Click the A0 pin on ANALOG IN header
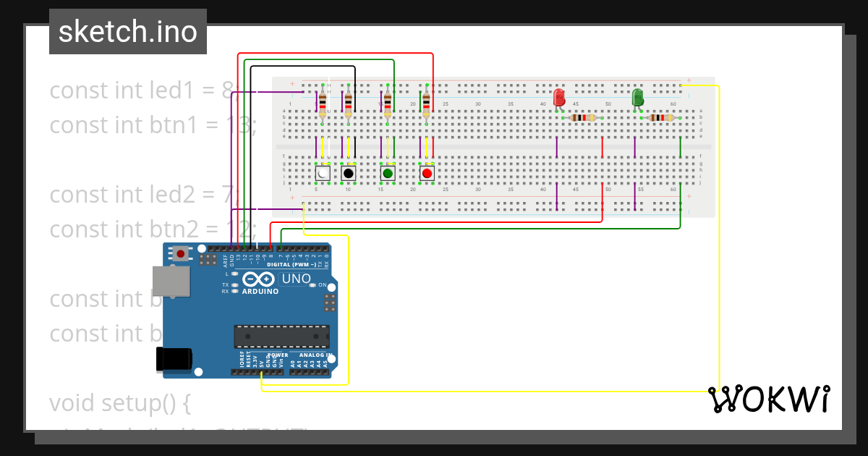This screenshot has height=456, width=868. pyautogui.click(x=292, y=371)
